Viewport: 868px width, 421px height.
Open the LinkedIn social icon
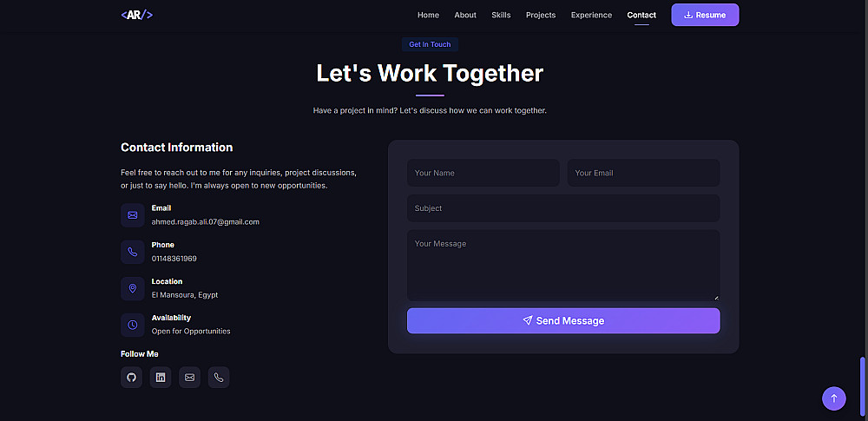coord(161,377)
